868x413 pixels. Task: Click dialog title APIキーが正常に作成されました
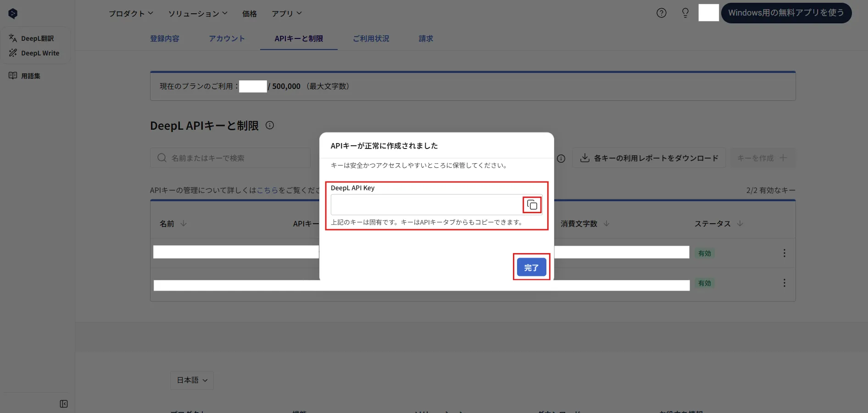pyautogui.click(x=384, y=146)
